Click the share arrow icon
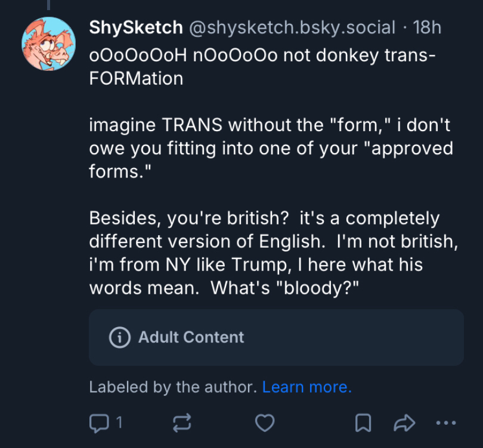The image size is (483, 448). tap(404, 423)
